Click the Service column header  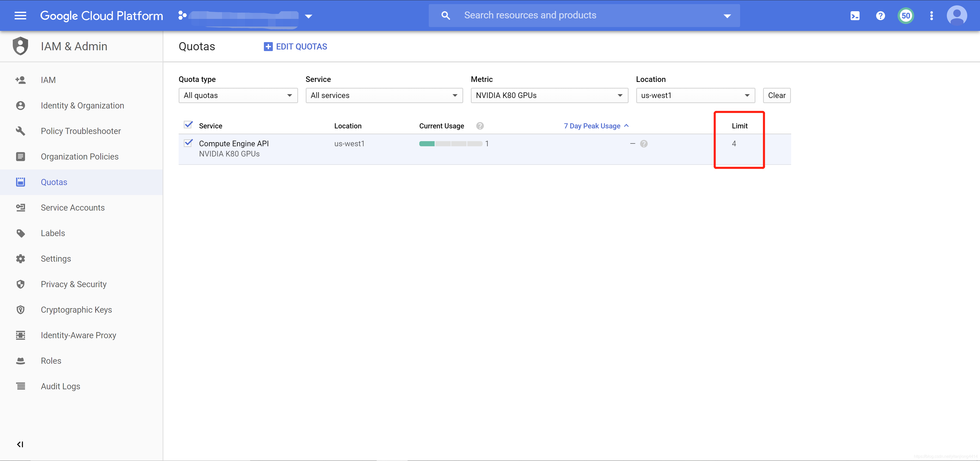pos(210,126)
